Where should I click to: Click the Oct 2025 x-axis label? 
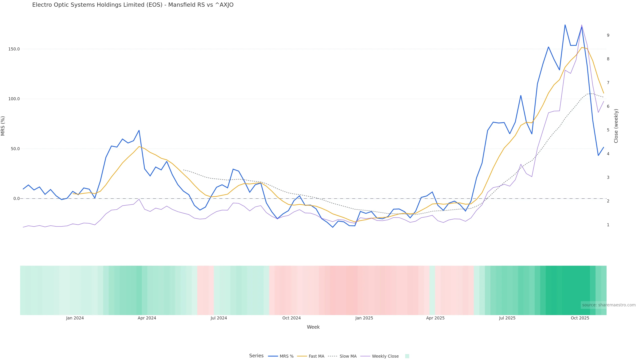coord(580,318)
